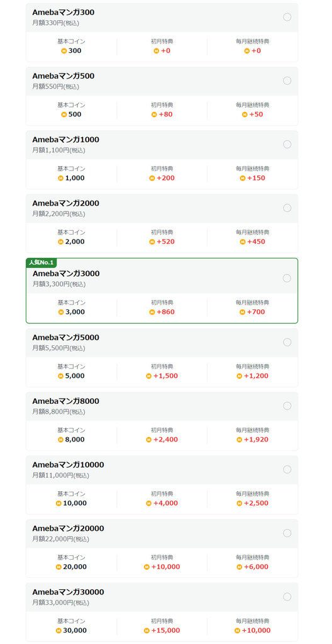Image resolution: width=332 pixels, height=644 pixels.
Task: Choose the Amebaマンガ30000 plan radio button
Action: 287,597
